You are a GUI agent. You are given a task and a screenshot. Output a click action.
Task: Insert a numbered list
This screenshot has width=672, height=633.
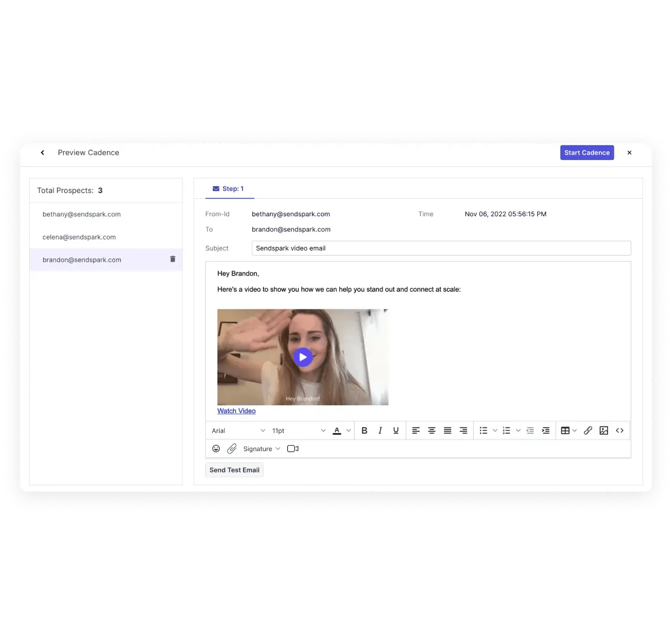click(x=506, y=430)
